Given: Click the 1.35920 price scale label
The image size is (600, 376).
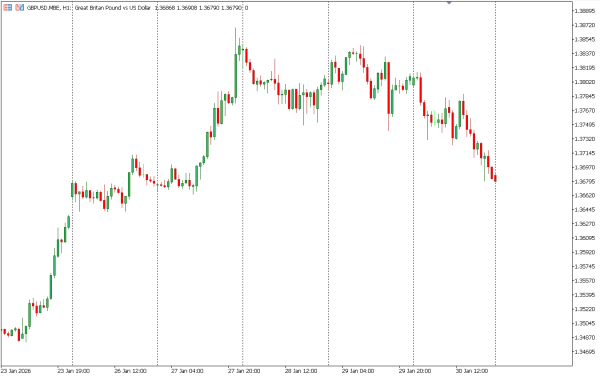Looking at the screenshot, I should point(585,252).
